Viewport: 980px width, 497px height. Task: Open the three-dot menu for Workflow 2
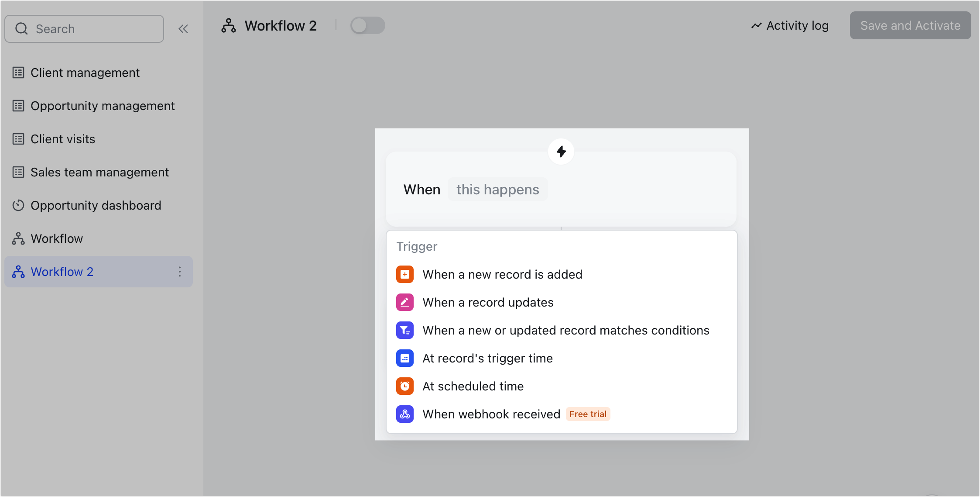[179, 271]
